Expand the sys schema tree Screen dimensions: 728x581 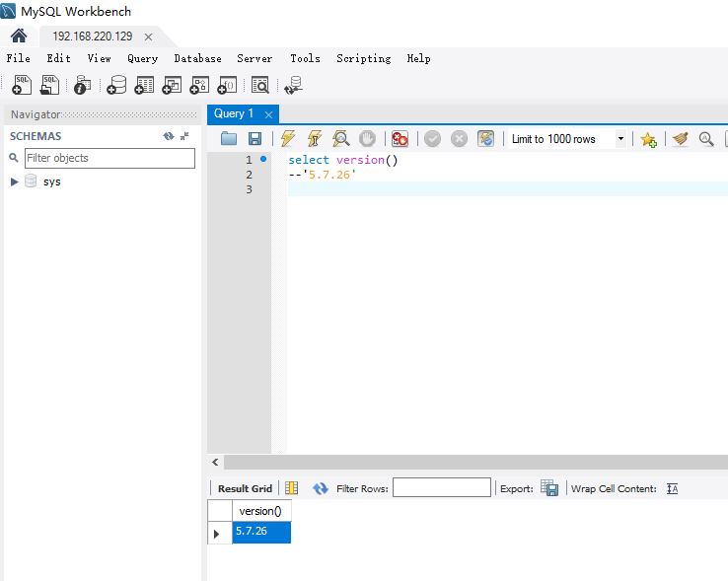(x=15, y=182)
